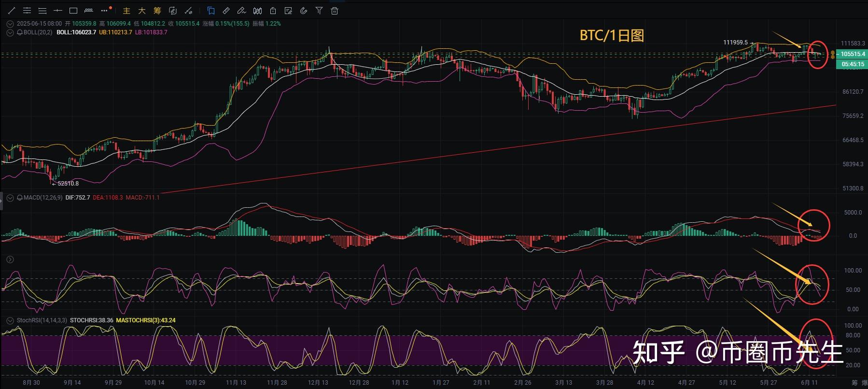This screenshot has height=389, width=868.
Task: Click the candlestick chart type icon
Action: click(258, 11)
